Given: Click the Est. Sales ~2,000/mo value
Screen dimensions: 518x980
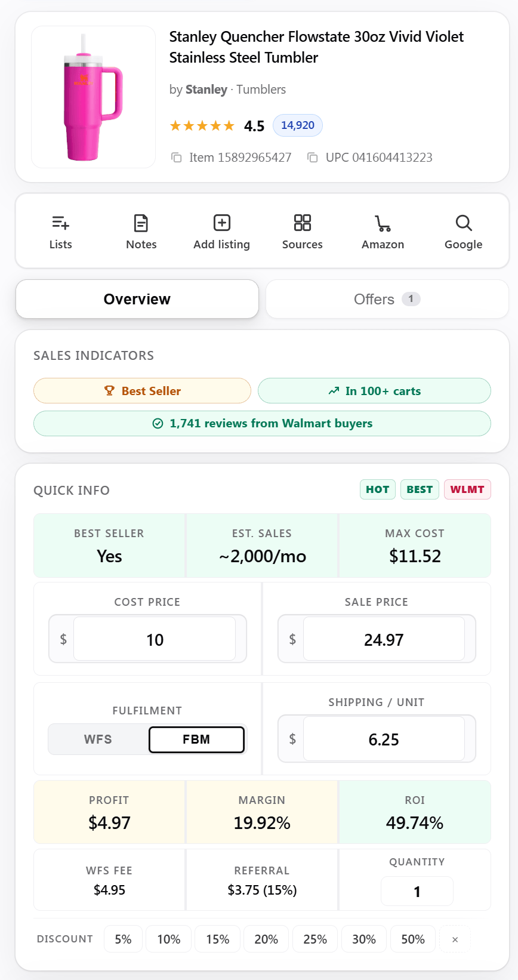Looking at the screenshot, I should pos(262,556).
